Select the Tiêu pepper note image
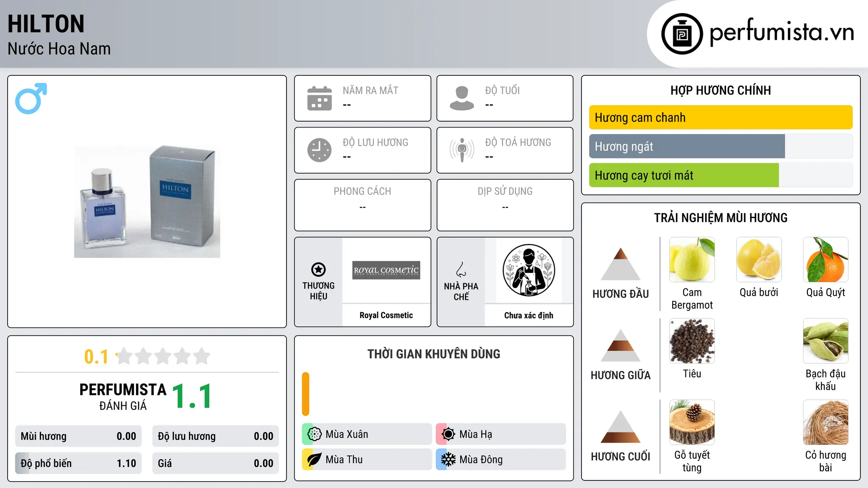This screenshot has width=868, height=488. (x=692, y=341)
